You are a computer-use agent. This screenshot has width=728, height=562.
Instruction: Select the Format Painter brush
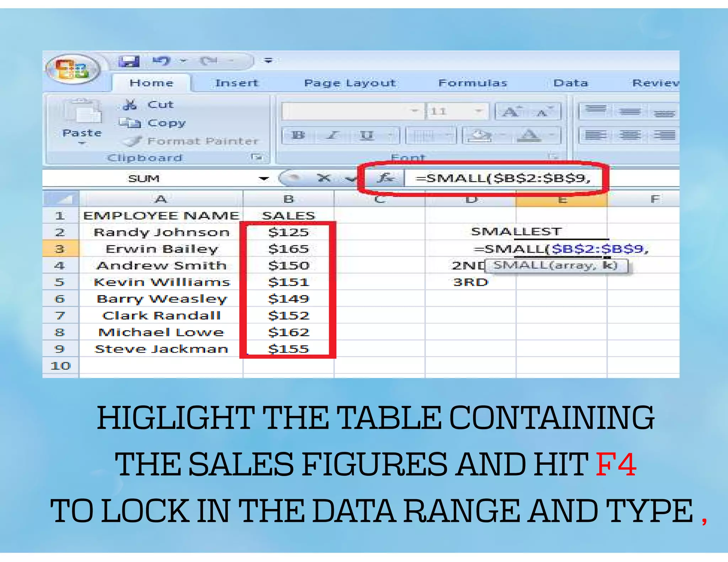click(134, 141)
